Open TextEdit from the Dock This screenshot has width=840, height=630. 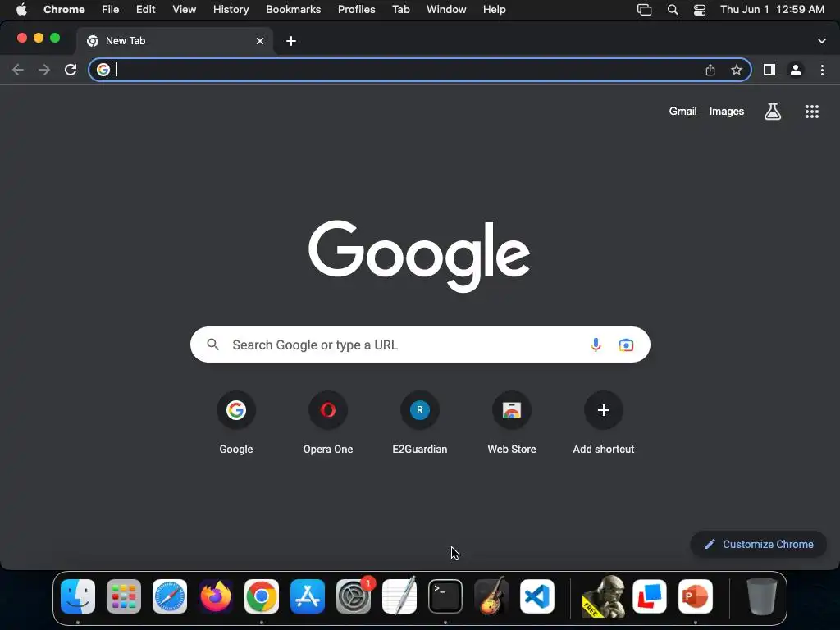tap(399, 596)
